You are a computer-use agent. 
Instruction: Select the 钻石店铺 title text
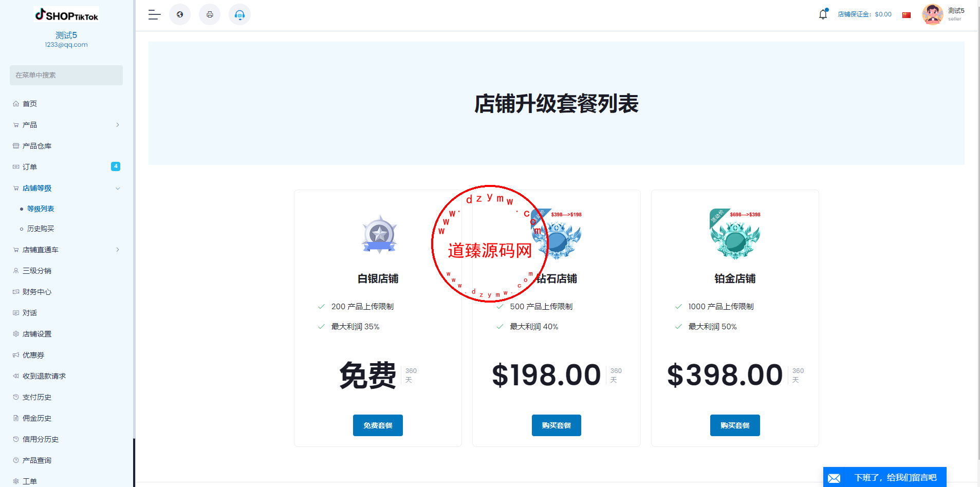pos(557,278)
